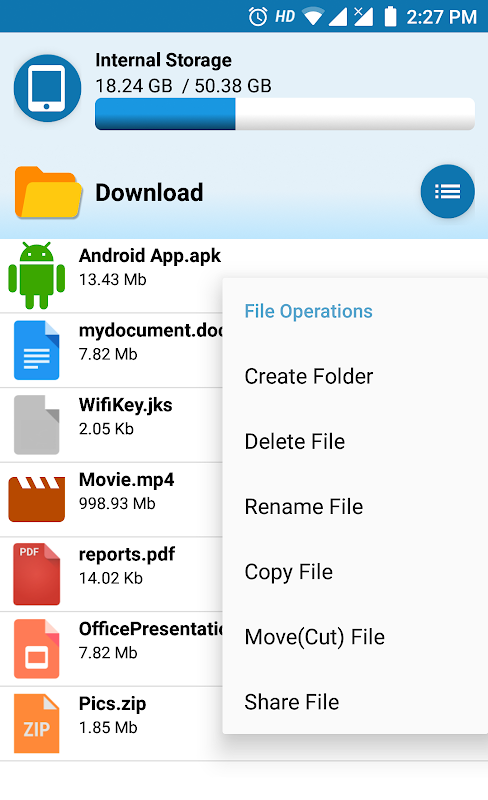488x800 pixels.
Task: Click the 18.24 GB / 50.38 GB usage text
Action: point(183,86)
